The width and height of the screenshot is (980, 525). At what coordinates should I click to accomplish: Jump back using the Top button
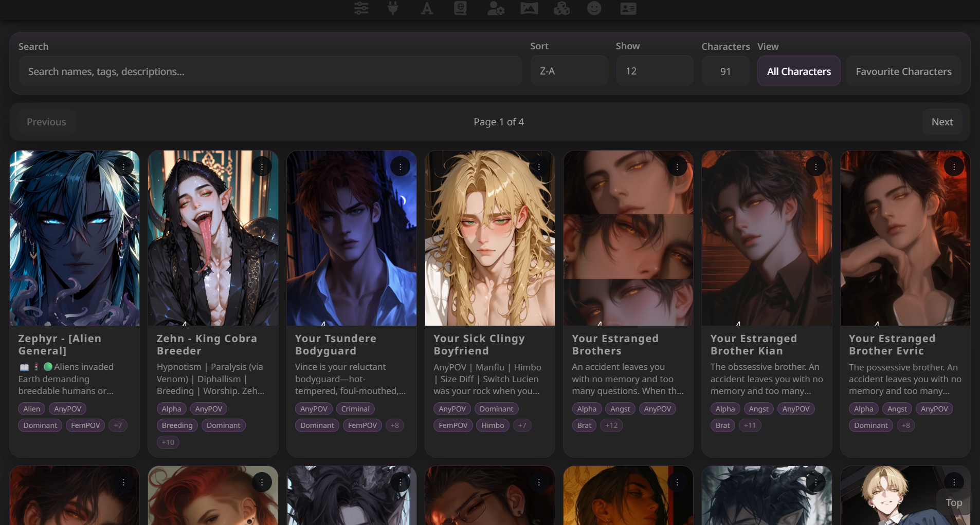[954, 502]
